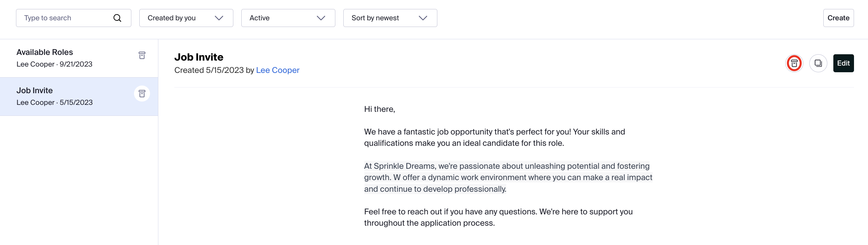Viewport: 868px width, 245px height.
Task: Click the Job Invite heading title
Action: [x=199, y=57]
